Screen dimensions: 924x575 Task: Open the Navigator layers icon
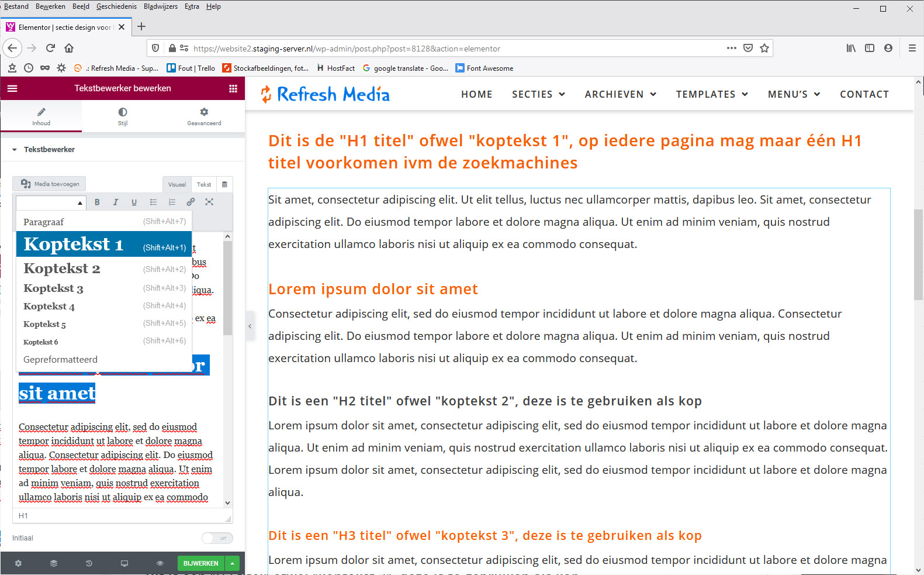point(54,563)
